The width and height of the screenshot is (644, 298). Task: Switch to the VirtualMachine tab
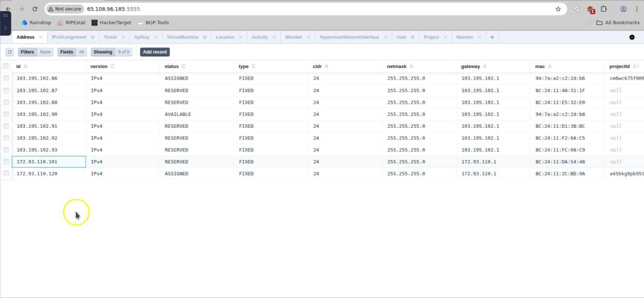[182, 37]
